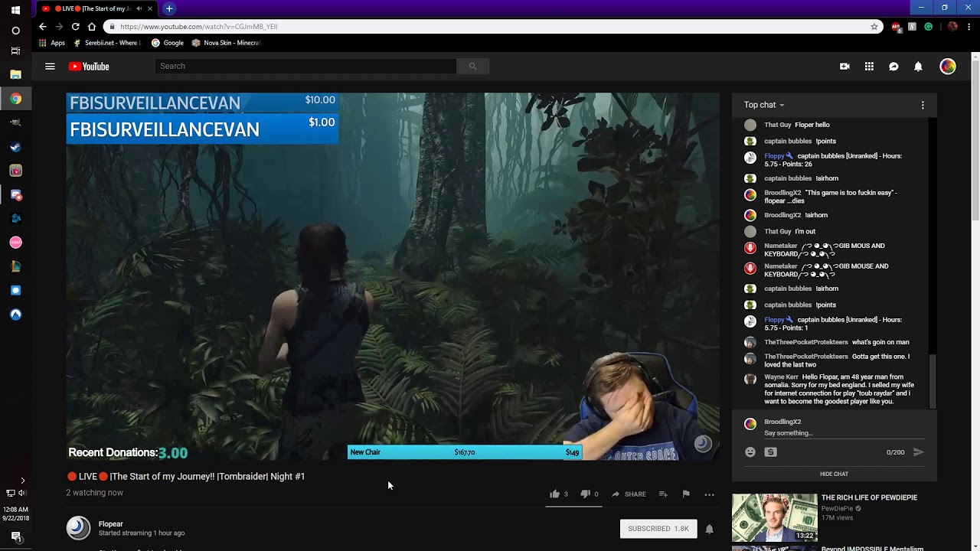Go back in the browser

point(43,27)
